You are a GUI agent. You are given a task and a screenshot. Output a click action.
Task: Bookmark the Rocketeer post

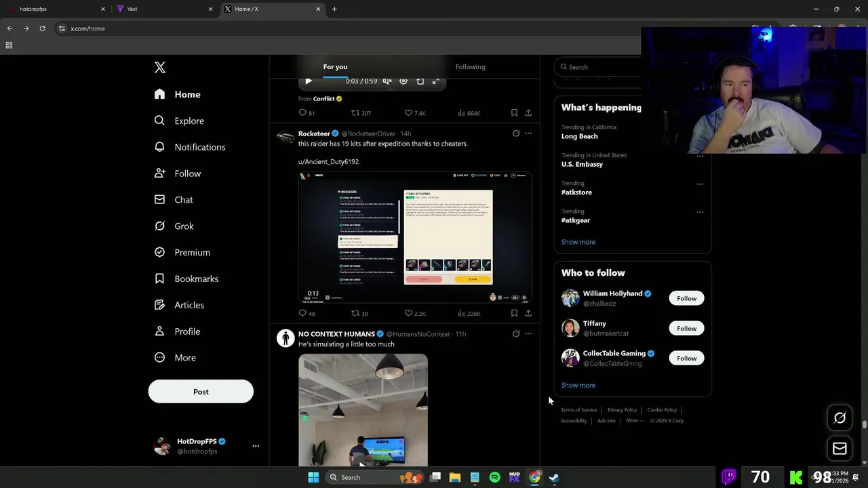click(514, 313)
